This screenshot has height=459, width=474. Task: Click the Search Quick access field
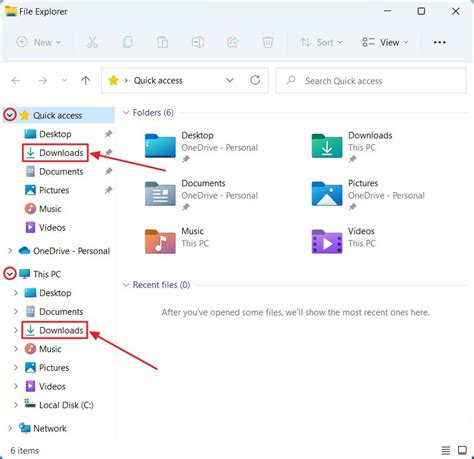pos(371,81)
